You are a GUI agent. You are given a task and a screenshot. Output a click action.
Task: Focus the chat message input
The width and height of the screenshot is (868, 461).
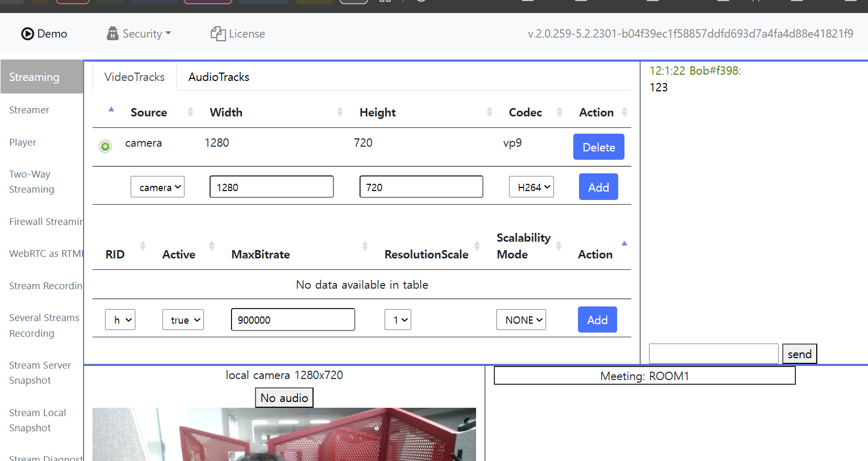click(714, 353)
